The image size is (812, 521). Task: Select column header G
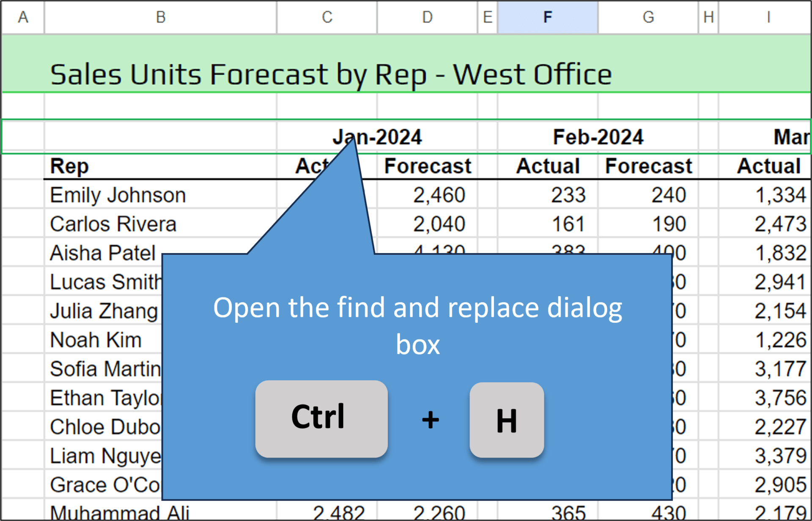tap(648, 17)
